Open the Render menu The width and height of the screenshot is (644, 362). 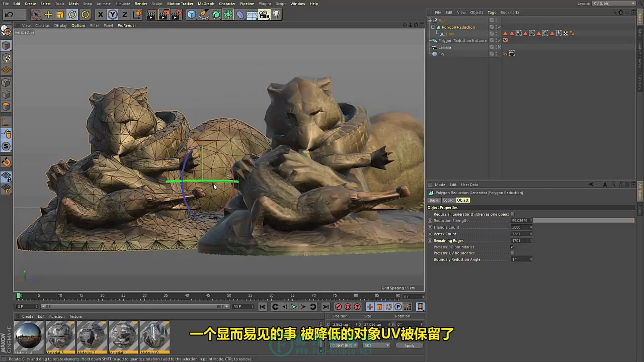141,4
